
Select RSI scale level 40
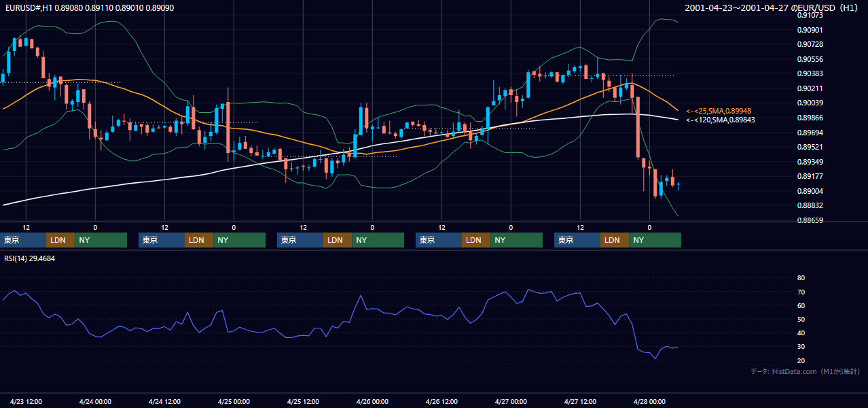click(801, 333)
